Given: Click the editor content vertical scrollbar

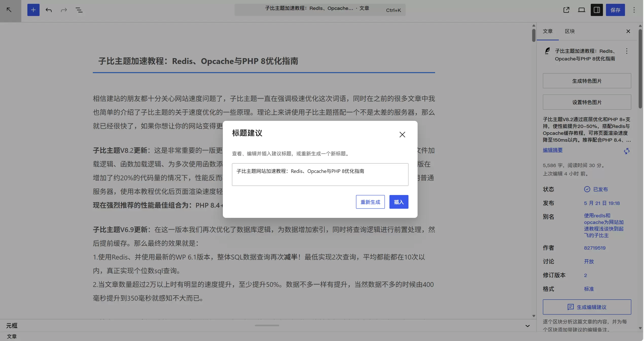Looking at the screenshot, I should click(534, 35).
